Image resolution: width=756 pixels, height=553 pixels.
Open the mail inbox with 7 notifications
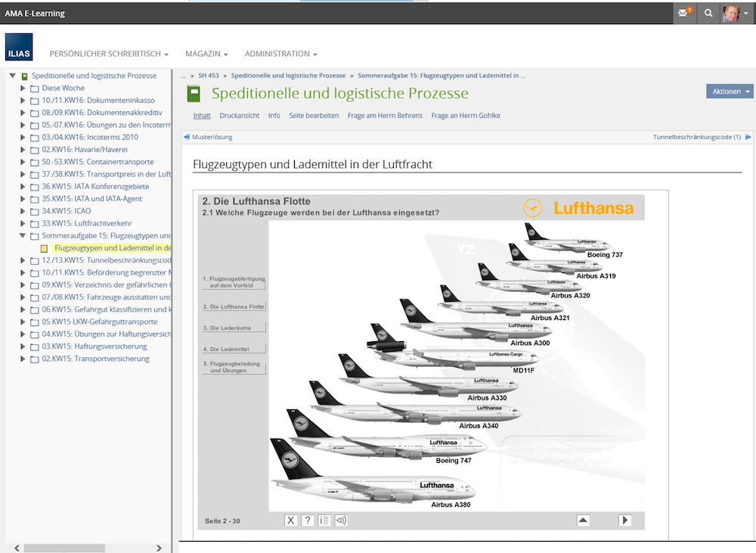[684, 13]
